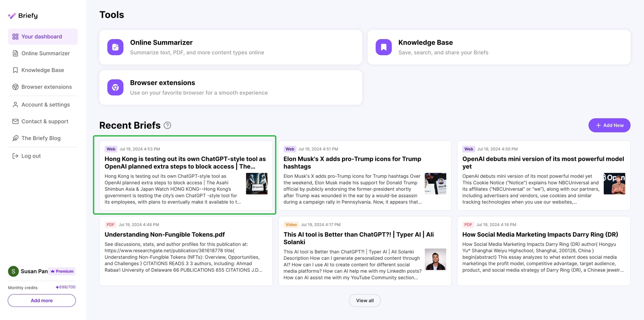644x320 pixels.
Task: Open Understanding Non-Fungible Tokens.pdf brief
Action: 186,251
